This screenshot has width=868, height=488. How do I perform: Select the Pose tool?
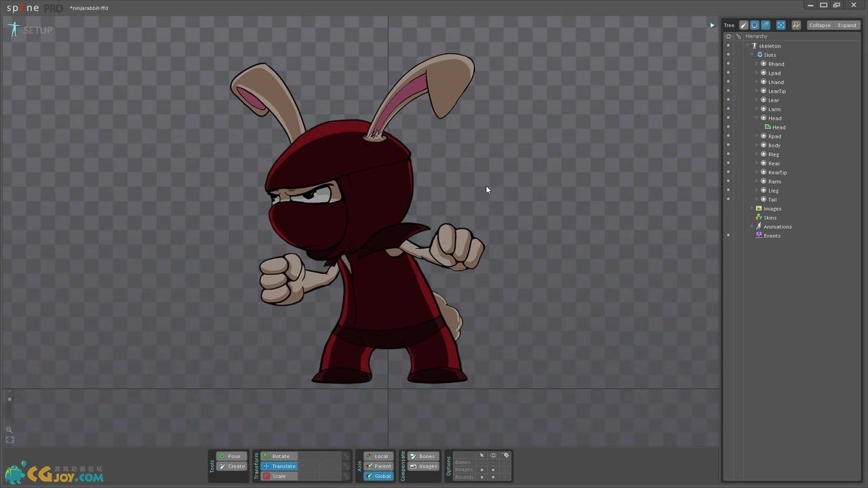click(x=231, y=456)
